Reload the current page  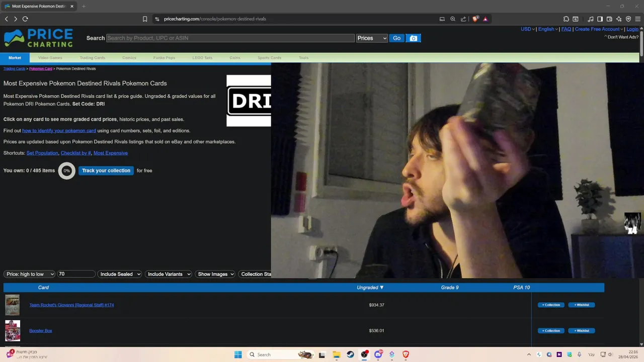coord(25,19)
